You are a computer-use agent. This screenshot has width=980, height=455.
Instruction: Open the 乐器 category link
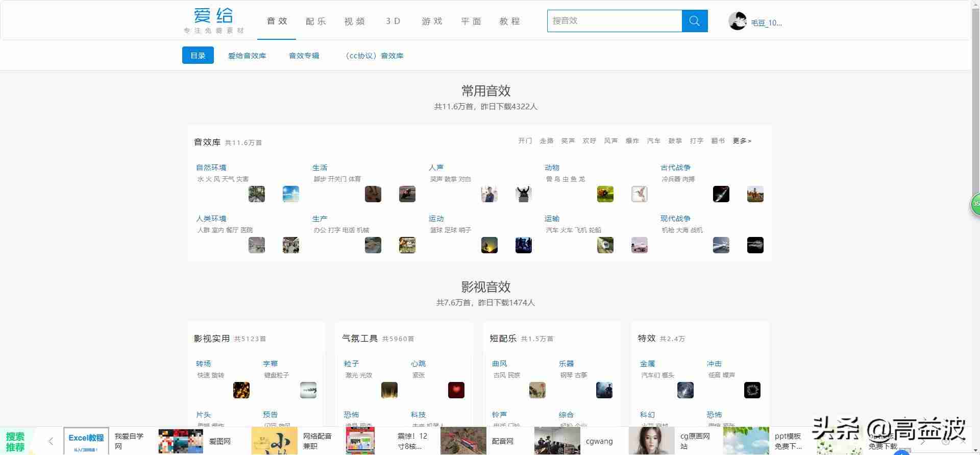tap(567, 364)
